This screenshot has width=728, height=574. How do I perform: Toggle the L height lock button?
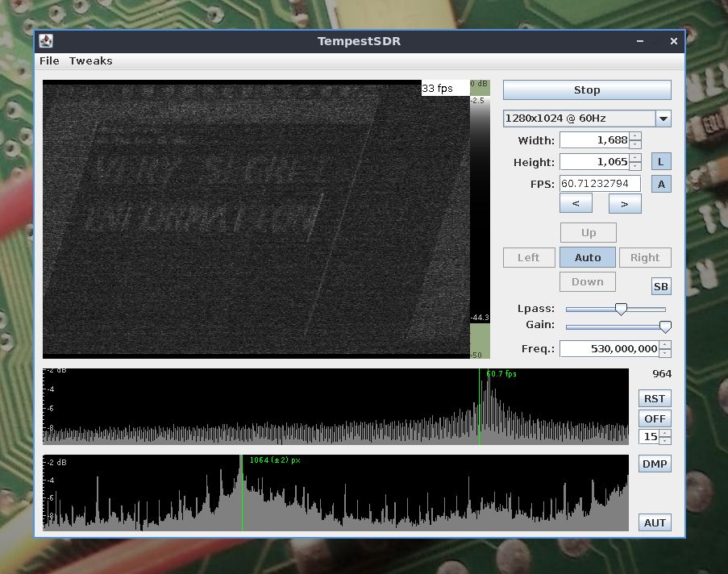660,162
